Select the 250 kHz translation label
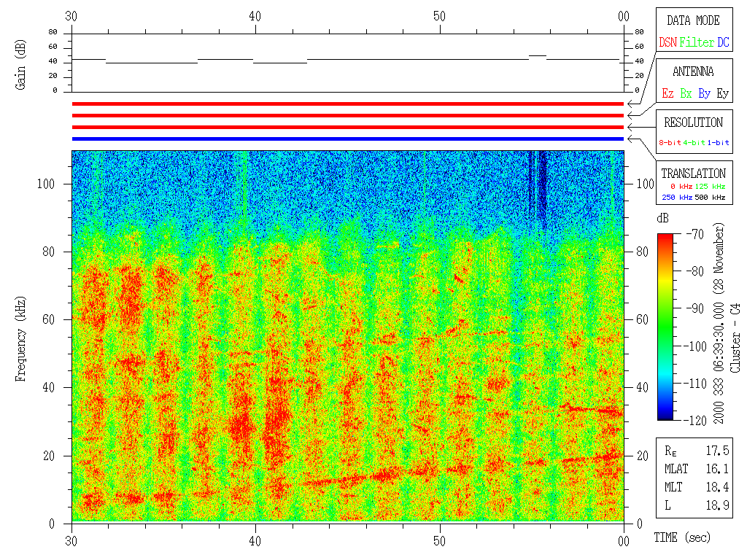Screen dimensions: 747x560 pos(676,198)
